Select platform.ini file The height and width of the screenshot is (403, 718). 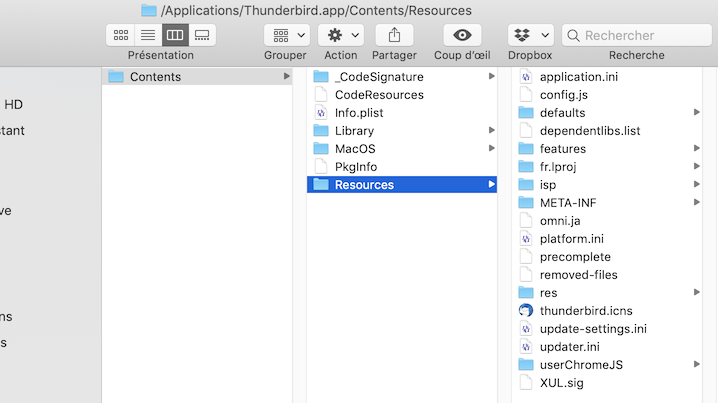tap(607, 239)
